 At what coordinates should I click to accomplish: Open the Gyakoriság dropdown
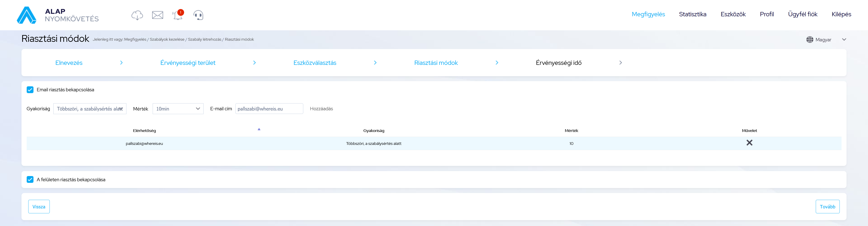(x=90, y=109)
